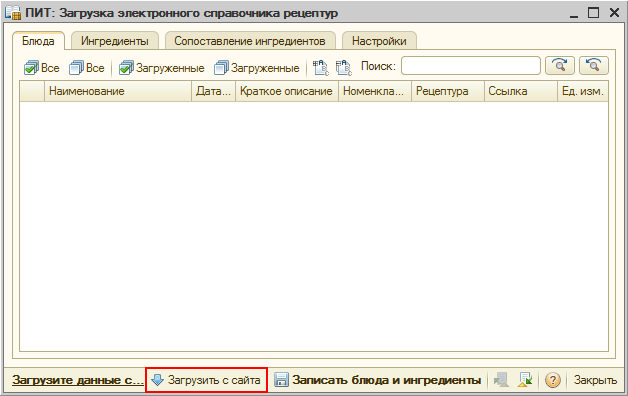Click the Наименование column header
The height and width of the screenshot is (396, 628).
118,91
